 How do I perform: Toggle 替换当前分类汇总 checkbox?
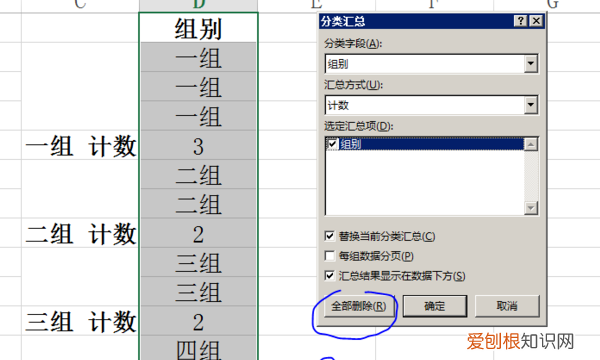coord(329,236)
